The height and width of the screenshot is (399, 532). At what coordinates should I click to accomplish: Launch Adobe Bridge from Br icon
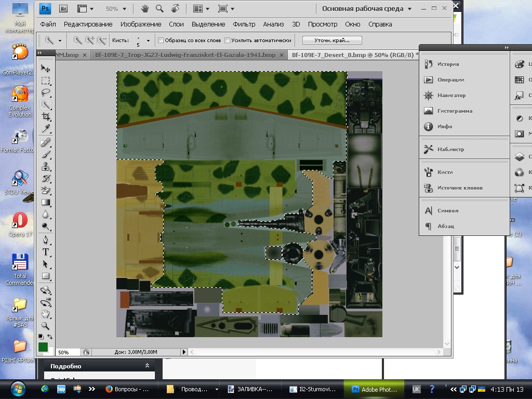coord(63,9)
